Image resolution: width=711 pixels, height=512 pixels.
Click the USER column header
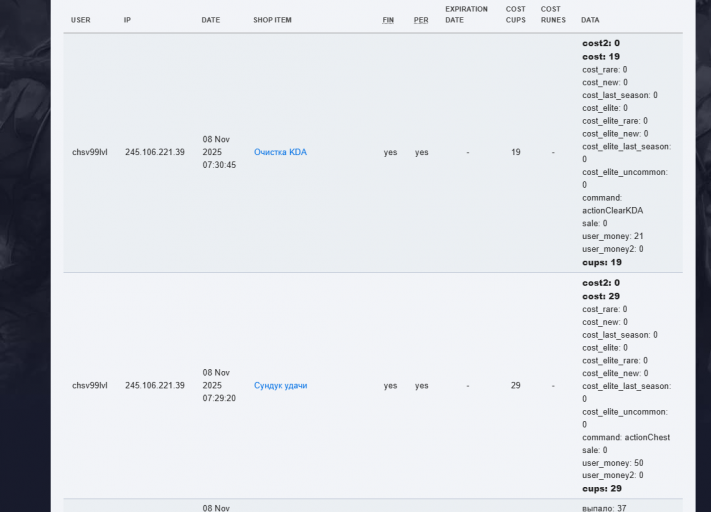point(81,20)
